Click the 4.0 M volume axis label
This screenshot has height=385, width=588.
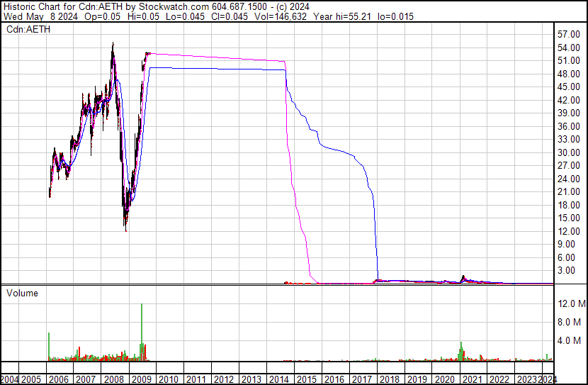click(574, 340)
